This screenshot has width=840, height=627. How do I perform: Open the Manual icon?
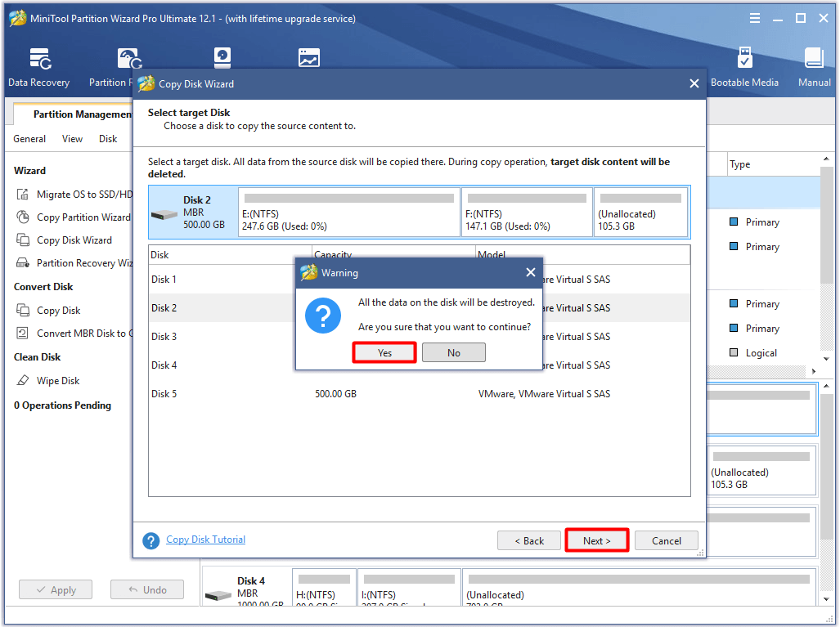(x=813, y=57)
